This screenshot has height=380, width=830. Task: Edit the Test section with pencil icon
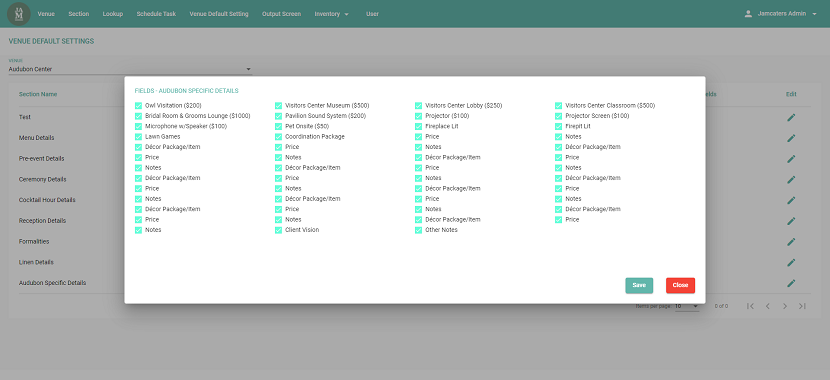coord(791,117)
